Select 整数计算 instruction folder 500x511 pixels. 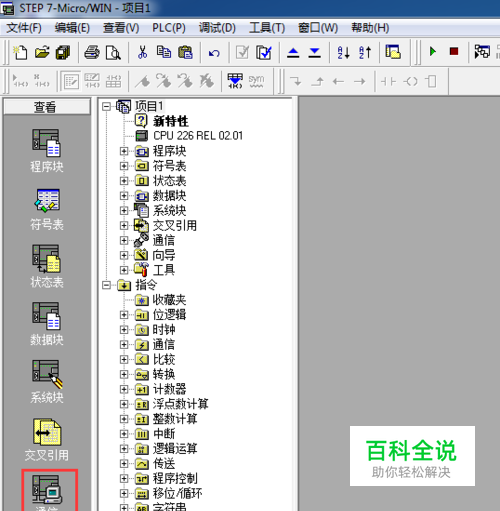click(x=175, y=419)
